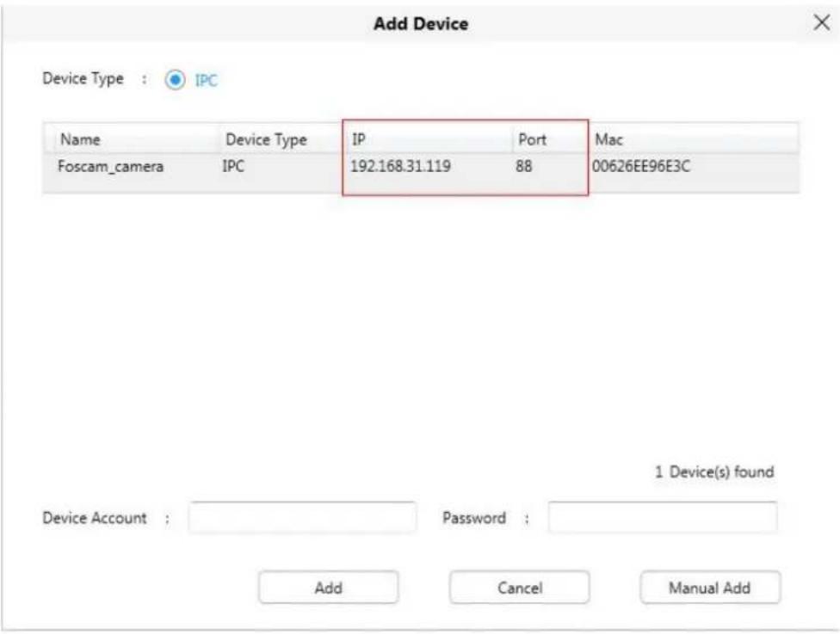
Task: Click the port value 88
Action: point(524,167)
